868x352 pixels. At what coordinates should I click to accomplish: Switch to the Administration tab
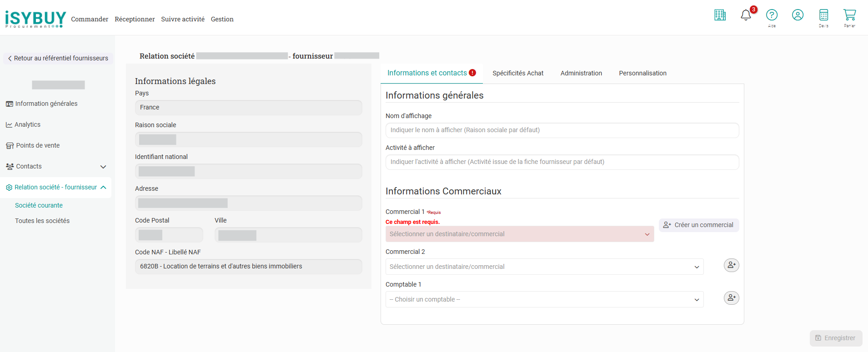tap(581, 73)
